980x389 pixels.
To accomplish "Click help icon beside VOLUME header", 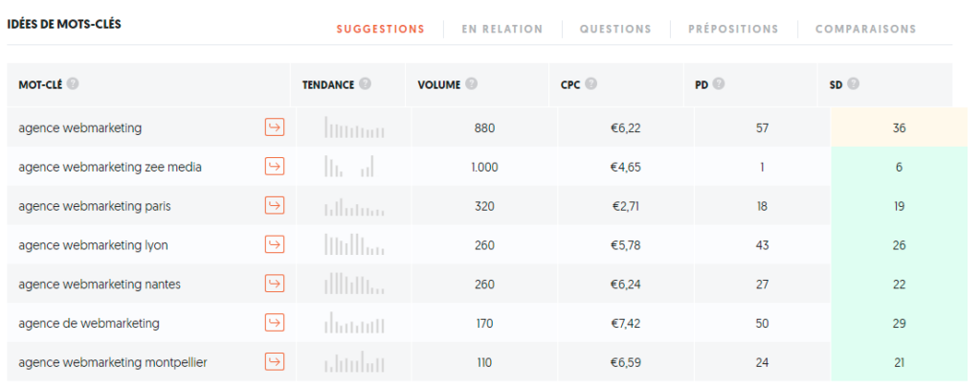I will click(x=471, y=83).
